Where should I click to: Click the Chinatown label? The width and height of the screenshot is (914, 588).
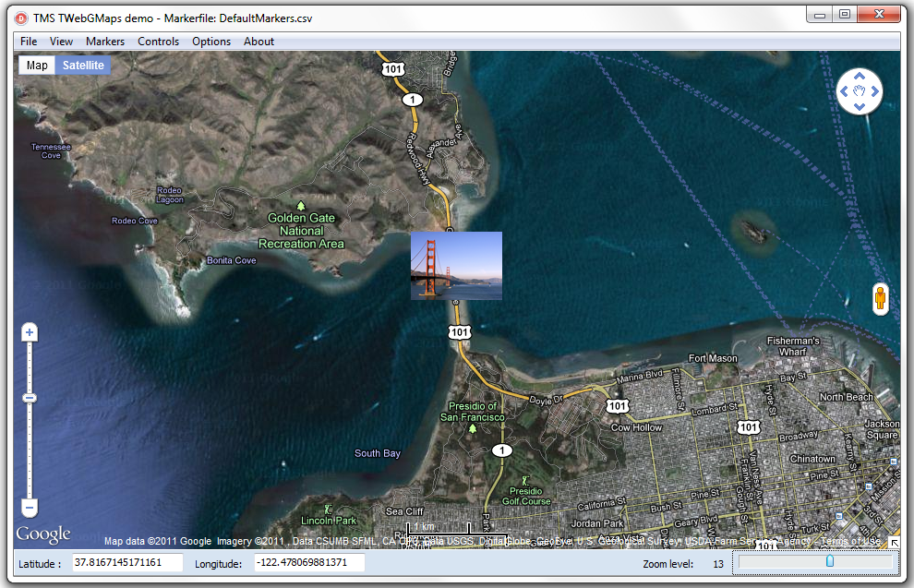coord(812,459)
